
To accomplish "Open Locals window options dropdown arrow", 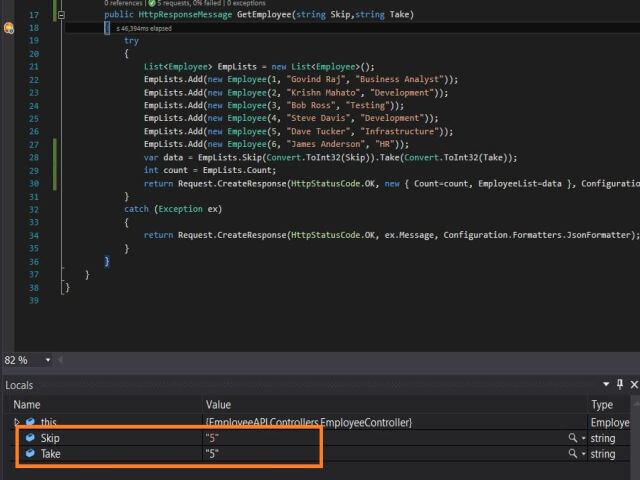I will click(x=605, y=384).
